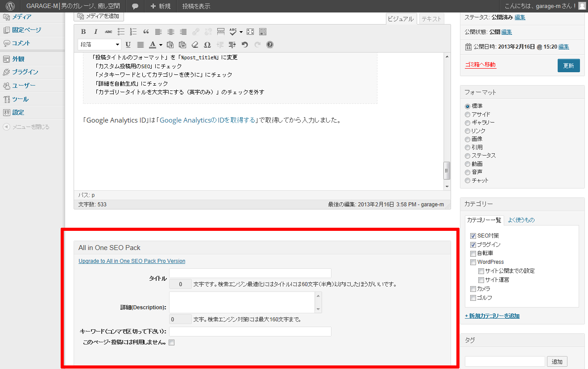The height and width of the screenshot is (369, 588).
Task: Remove formatting with the eraser icon
Action: (x=195, y=45)
